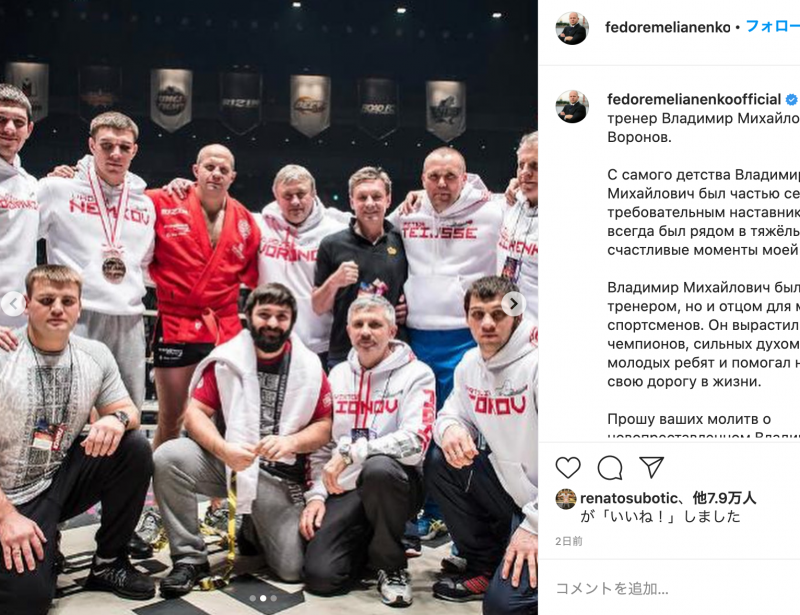800x615 pixels.
Task: Follow the account via フォロー link
Action: tap(772, 27)
